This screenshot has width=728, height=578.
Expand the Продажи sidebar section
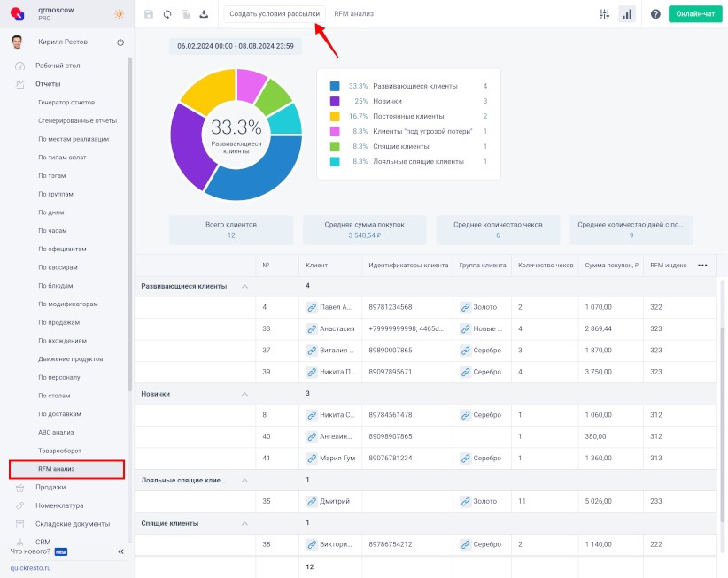click(50, 487)
